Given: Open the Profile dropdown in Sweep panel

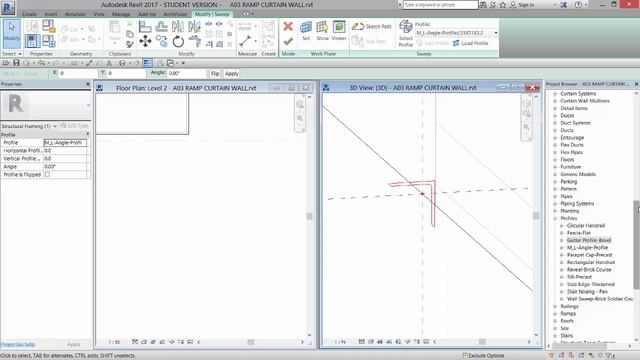Looking at the screenshot, I should 496,33.
